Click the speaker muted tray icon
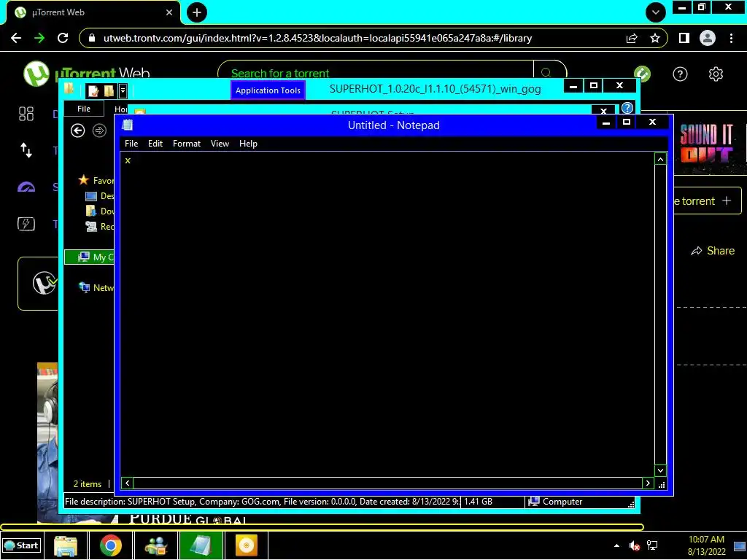 point(634,545)
